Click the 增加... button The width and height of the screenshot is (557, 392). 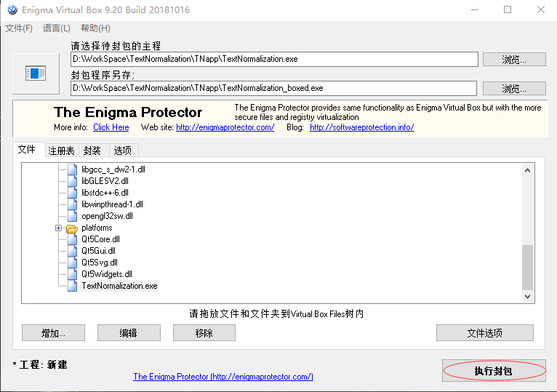pyautogui.click(x=53, y=333)
